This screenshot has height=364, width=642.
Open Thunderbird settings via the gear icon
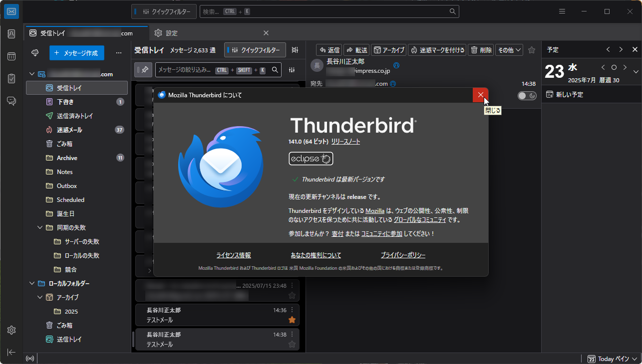tap(11, 330)
